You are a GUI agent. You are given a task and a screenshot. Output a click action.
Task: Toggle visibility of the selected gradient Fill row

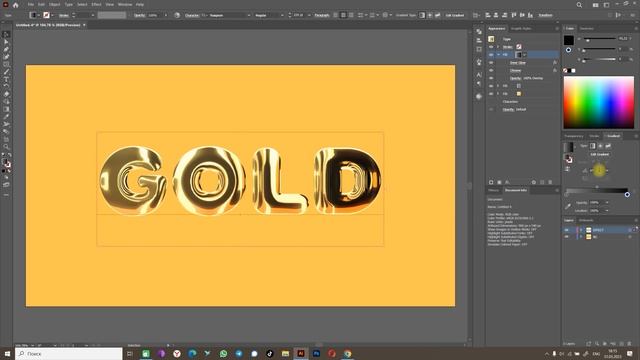491,55
